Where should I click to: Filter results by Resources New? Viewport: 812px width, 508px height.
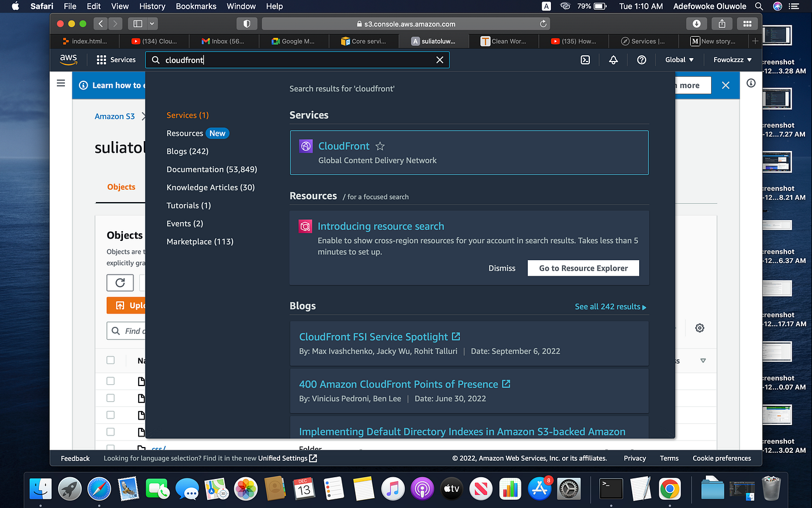click(x=198, y=133)
